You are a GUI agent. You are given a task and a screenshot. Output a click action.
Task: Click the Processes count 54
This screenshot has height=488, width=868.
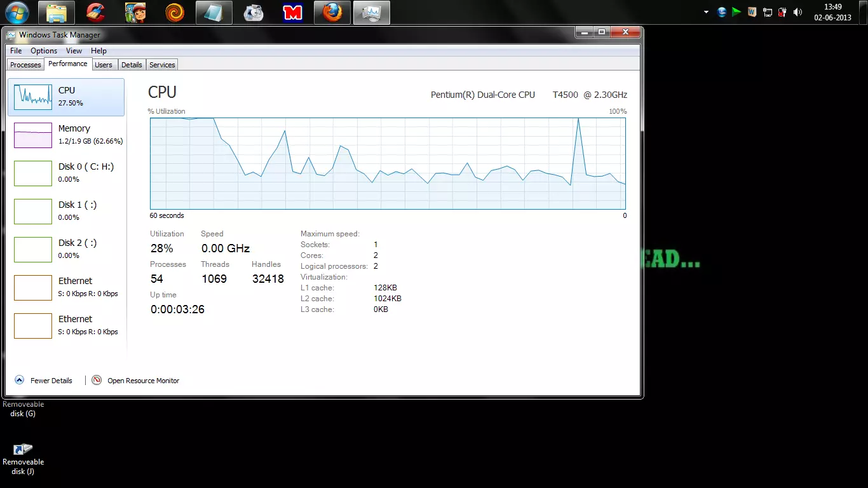point(157,279)
